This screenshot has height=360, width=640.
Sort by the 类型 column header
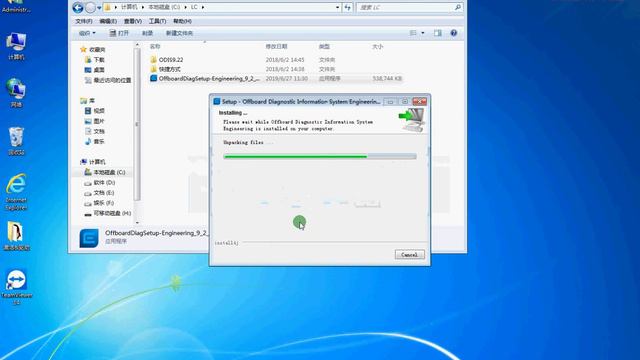324,47
